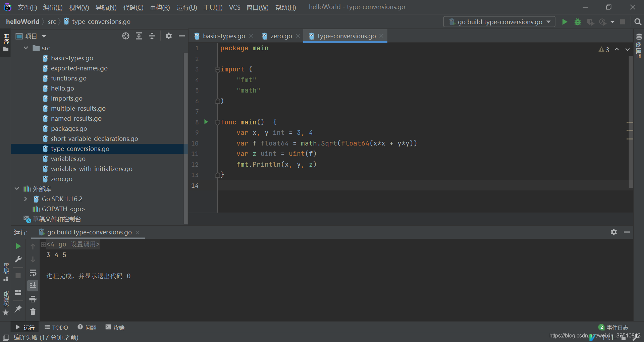
Task: Stop process in Run panel
Action: click(x=18, y=276)
